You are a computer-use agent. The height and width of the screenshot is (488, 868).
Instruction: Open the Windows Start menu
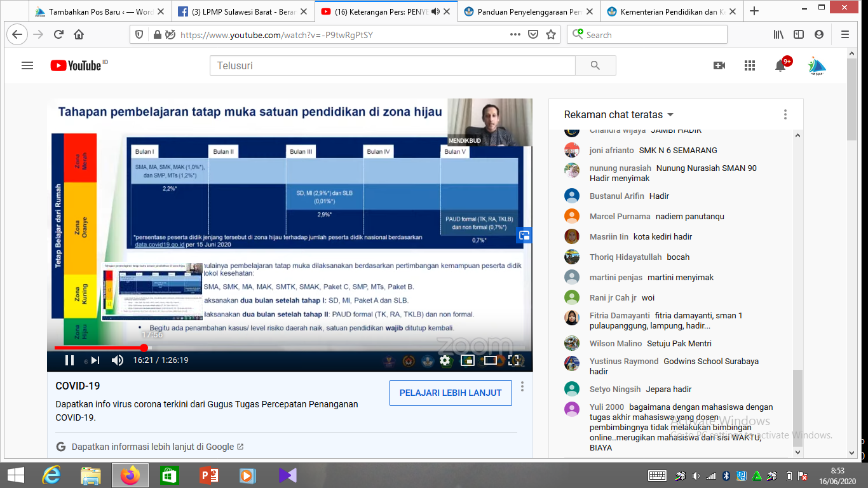15,475
